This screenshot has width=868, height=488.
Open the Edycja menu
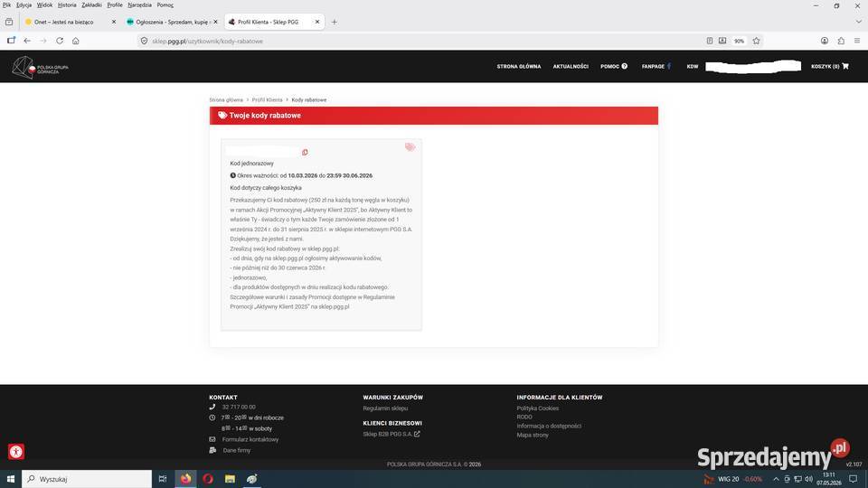[24, 5]
